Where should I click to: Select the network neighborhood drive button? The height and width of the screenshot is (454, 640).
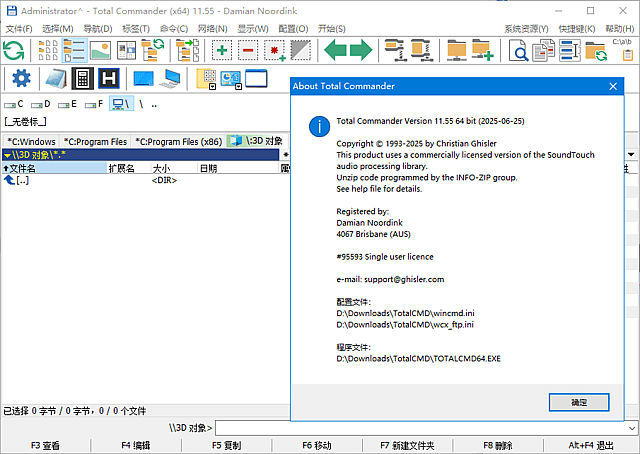click(x=121, y=104)
